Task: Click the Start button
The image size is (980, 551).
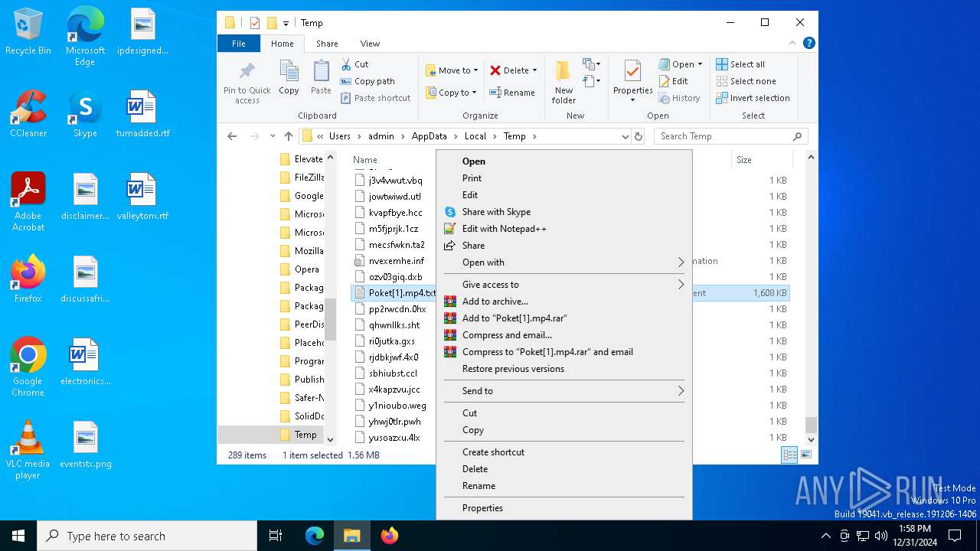Action: [18, 536]
